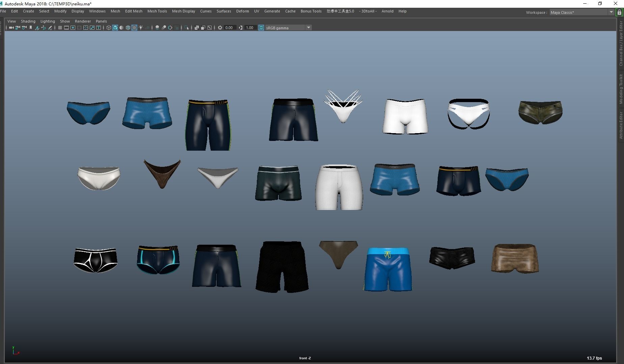Click the Field Chart icon
The height and width of the screenshot is (364, 624).
85,28
